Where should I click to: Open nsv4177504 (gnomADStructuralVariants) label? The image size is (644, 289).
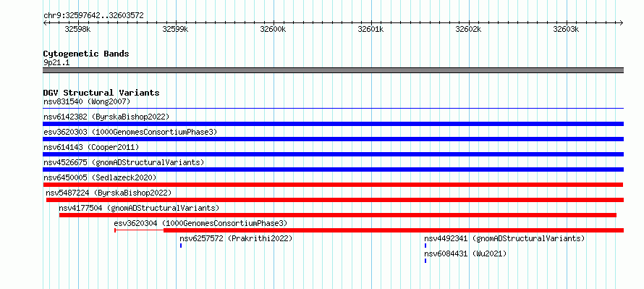139,208
